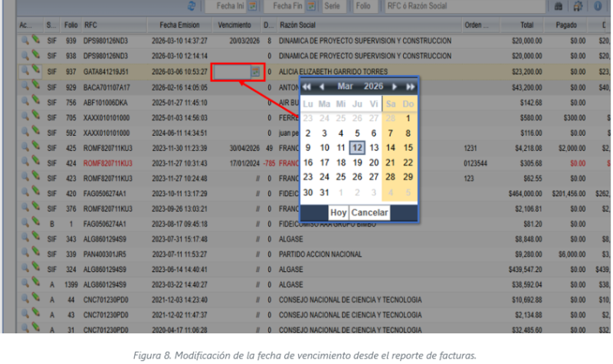
Task: Click the binoculars search icon in the toolbar
Action: (x=559, y=6)
